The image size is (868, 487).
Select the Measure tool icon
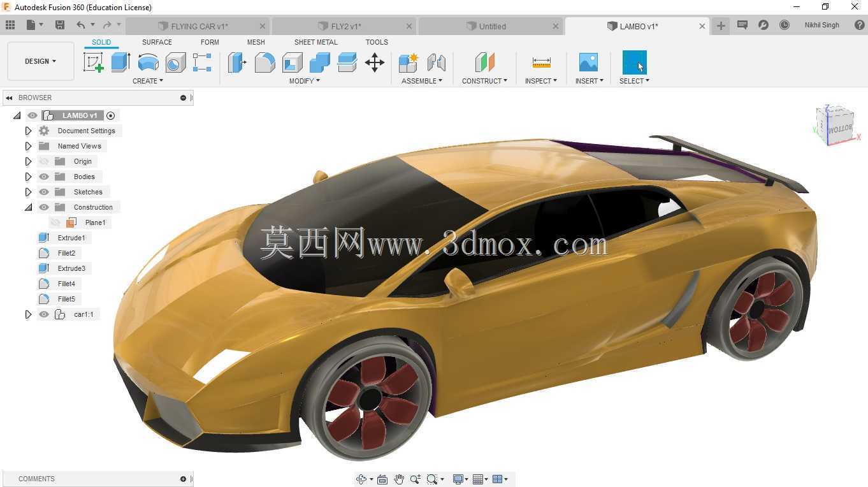tap(541, 62)
